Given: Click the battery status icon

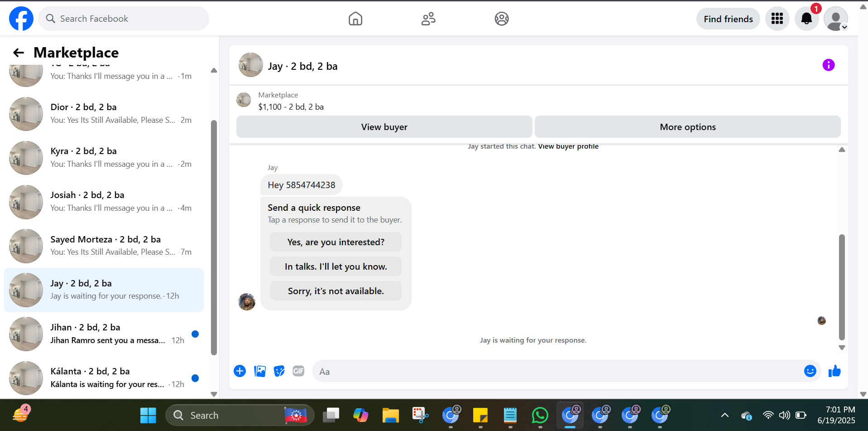Looking at the screenshot, I should point(801,415).
